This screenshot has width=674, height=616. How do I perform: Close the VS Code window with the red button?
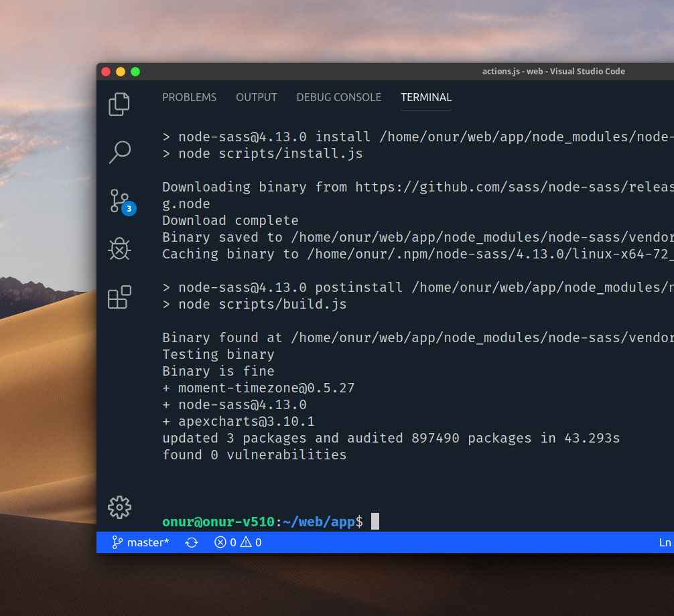pyautogui.click(x=106, y=71)
